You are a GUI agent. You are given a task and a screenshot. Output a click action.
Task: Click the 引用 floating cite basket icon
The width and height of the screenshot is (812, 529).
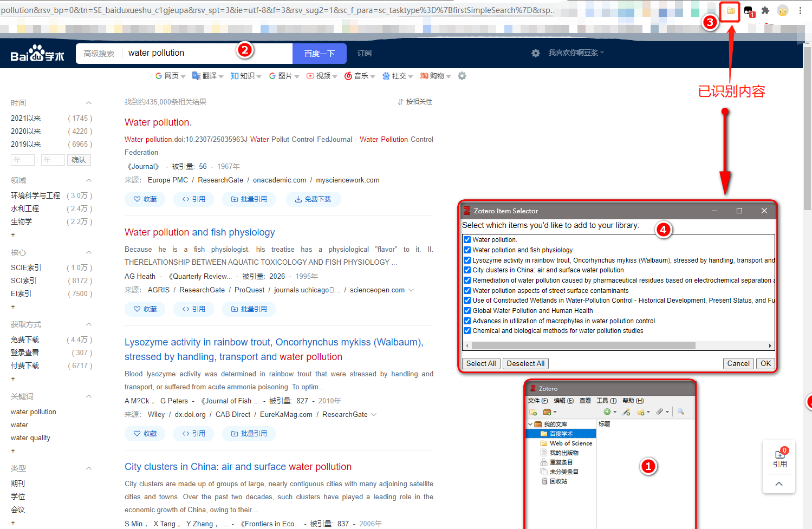pyautogui.click(x=779, y=458)
